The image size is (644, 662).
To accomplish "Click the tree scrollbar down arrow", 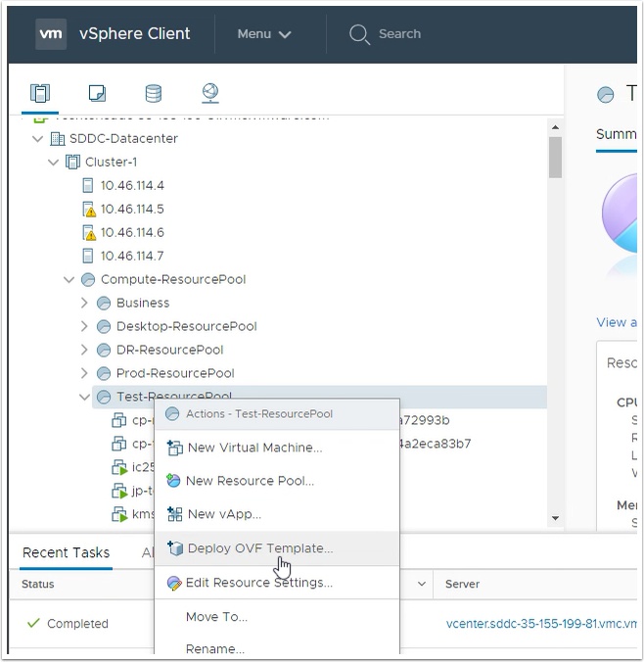I will click(555, 518).
